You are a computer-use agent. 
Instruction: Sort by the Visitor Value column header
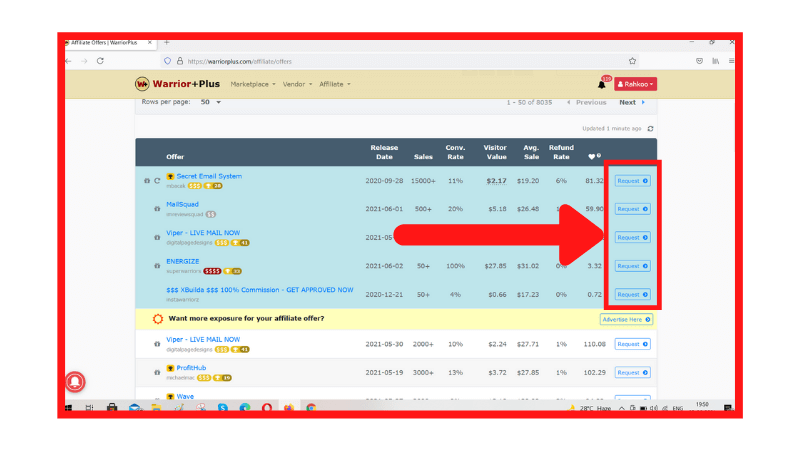[x=495, y=152]
